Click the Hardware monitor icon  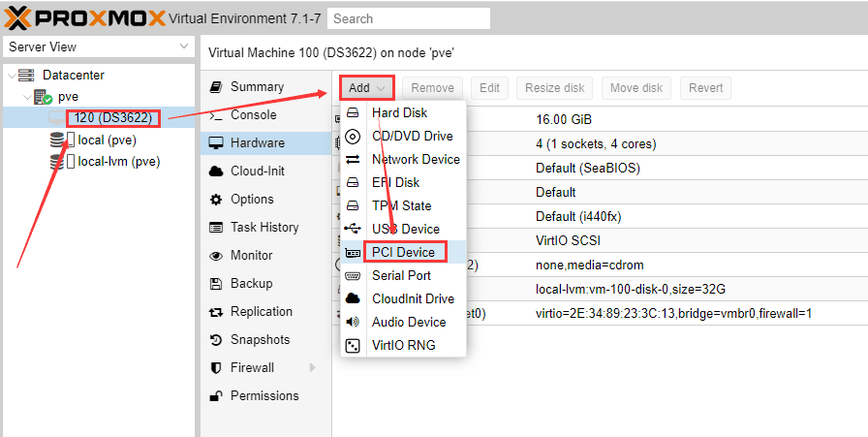[216, 143]
